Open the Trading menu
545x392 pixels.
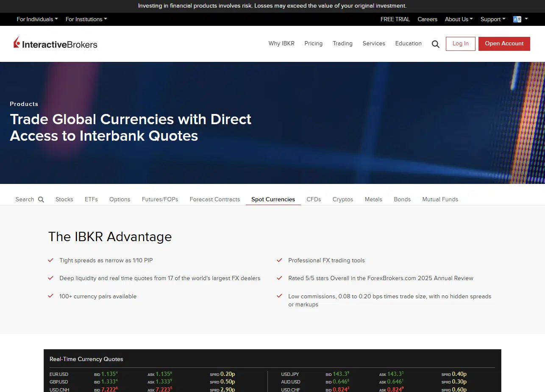[342, 43]
